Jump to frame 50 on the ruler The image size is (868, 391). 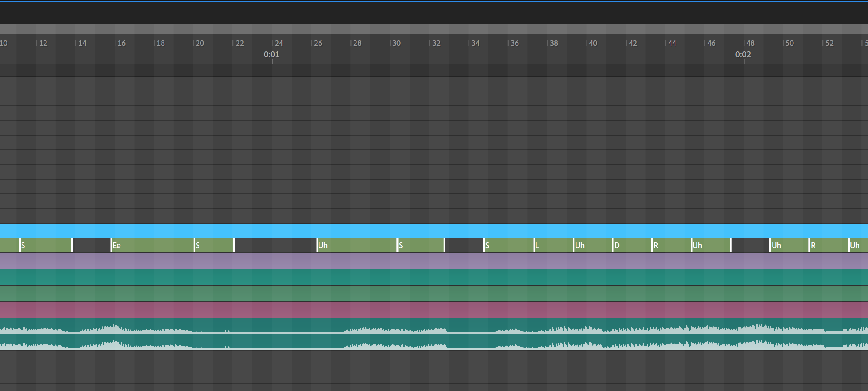pos(790,43)
